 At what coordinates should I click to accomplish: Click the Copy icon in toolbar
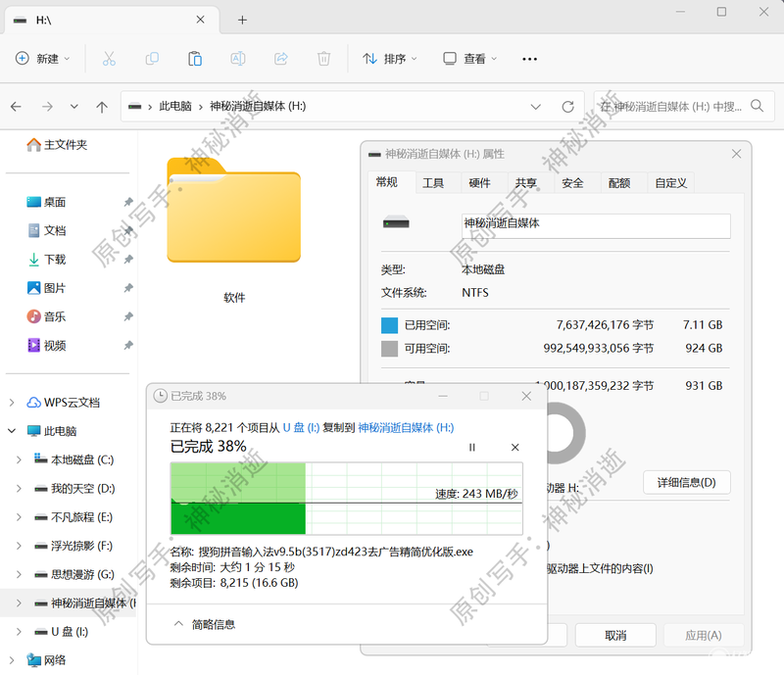tap(152, 59)
